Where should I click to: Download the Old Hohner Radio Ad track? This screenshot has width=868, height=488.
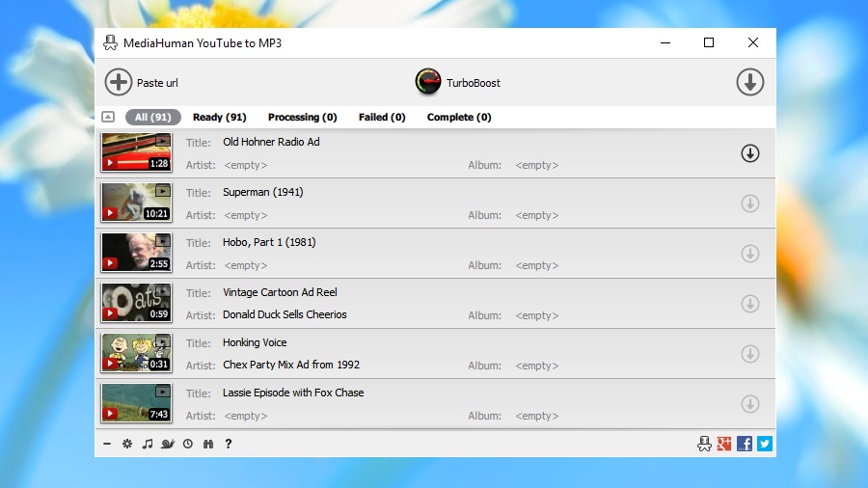point(750,153)
